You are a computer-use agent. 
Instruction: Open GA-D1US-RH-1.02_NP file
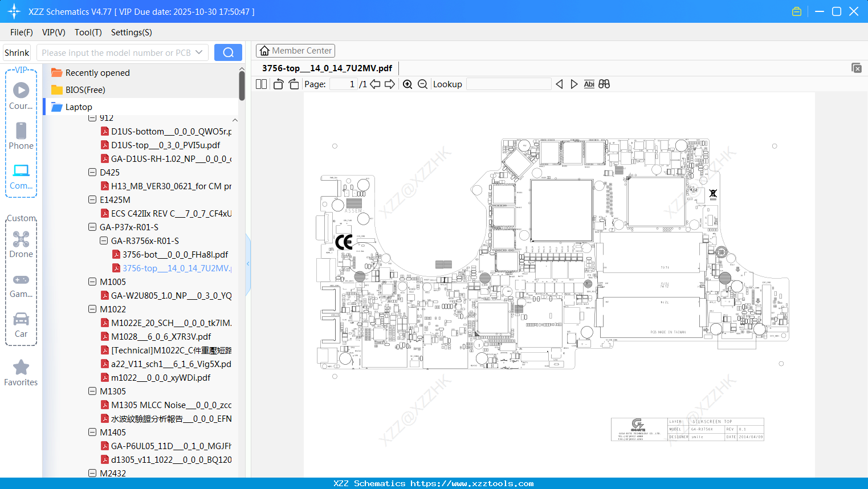(x=166, y=158)
